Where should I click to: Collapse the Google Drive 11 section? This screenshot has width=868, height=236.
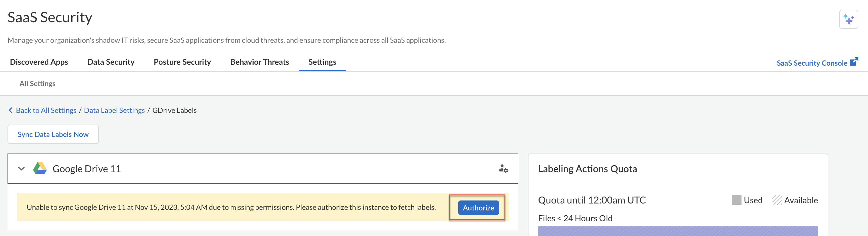tap(22, 169)
